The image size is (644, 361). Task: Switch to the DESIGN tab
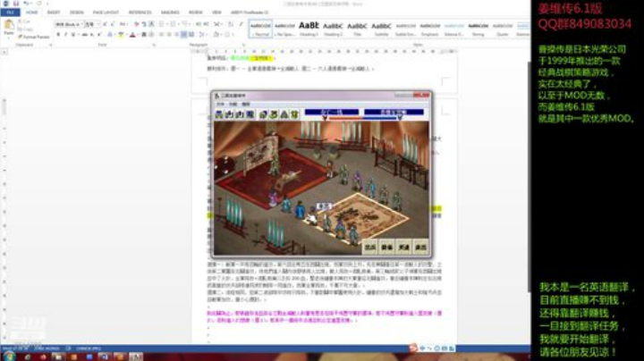(x=77, y=13)
